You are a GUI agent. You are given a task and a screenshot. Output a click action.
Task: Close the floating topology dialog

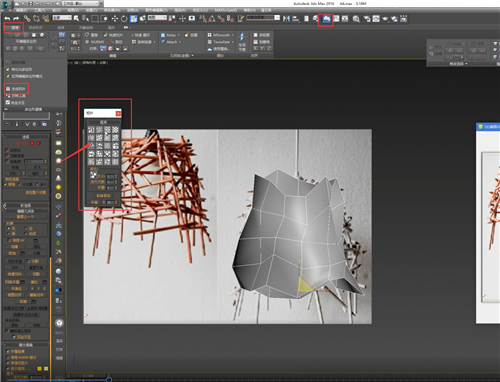(x=118, y=113)
